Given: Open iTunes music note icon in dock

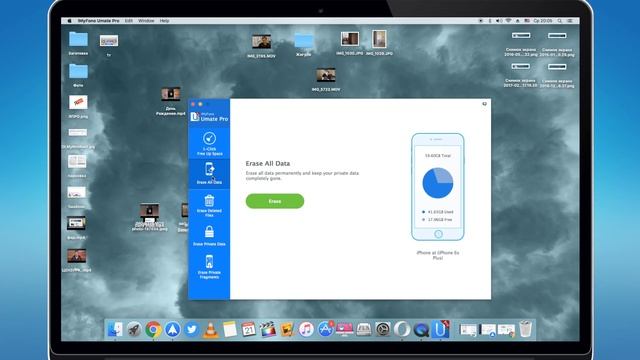Looking at the screenshot, I should (306, 329).
